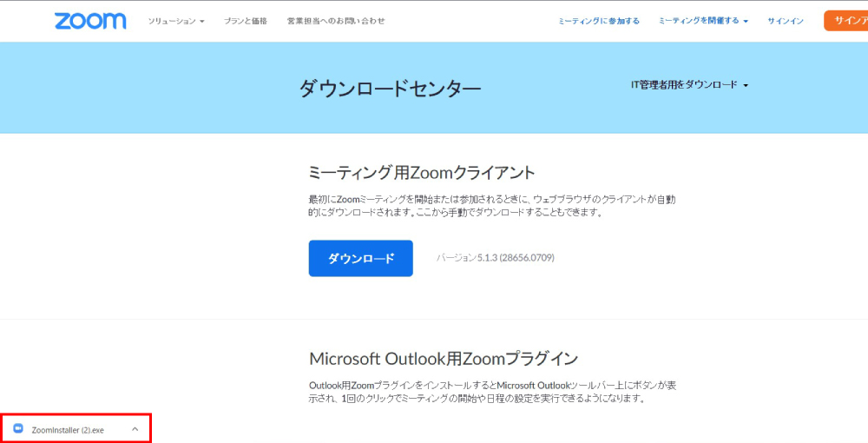Open the ZoomInstaller (2).exe downloaded file

coord(67,430)
